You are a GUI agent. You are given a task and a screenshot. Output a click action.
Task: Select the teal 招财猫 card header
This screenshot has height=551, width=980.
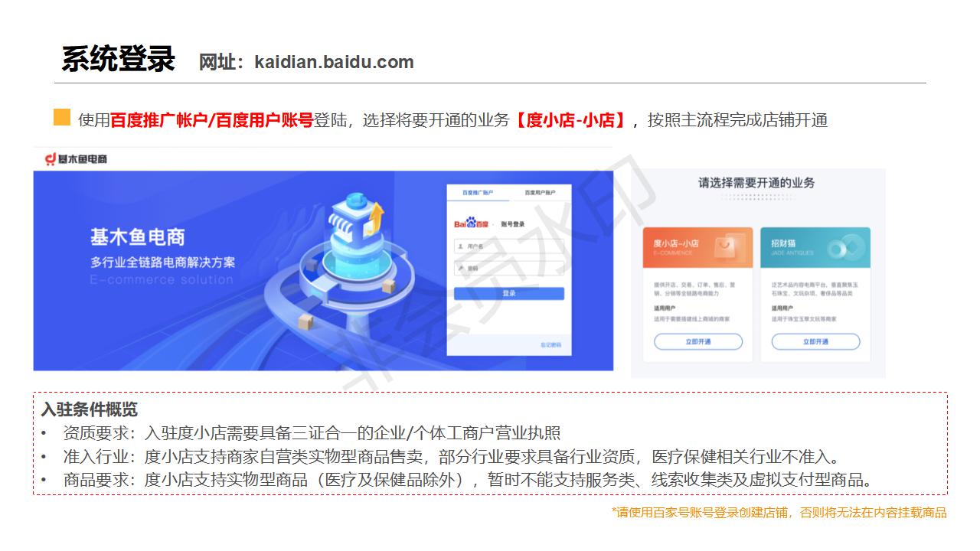click(x=815, y=247)
